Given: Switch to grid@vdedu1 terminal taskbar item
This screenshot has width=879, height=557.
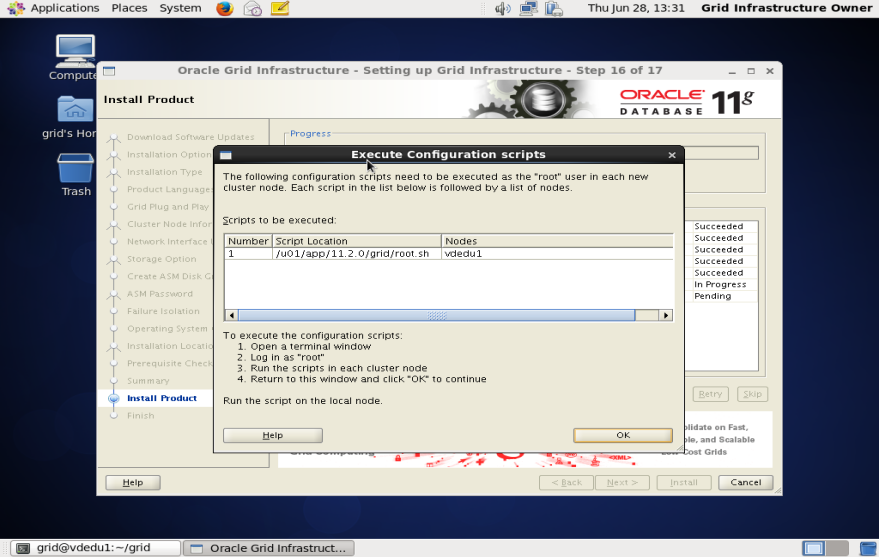Looking at the screenshot, I should pos(96,548).
